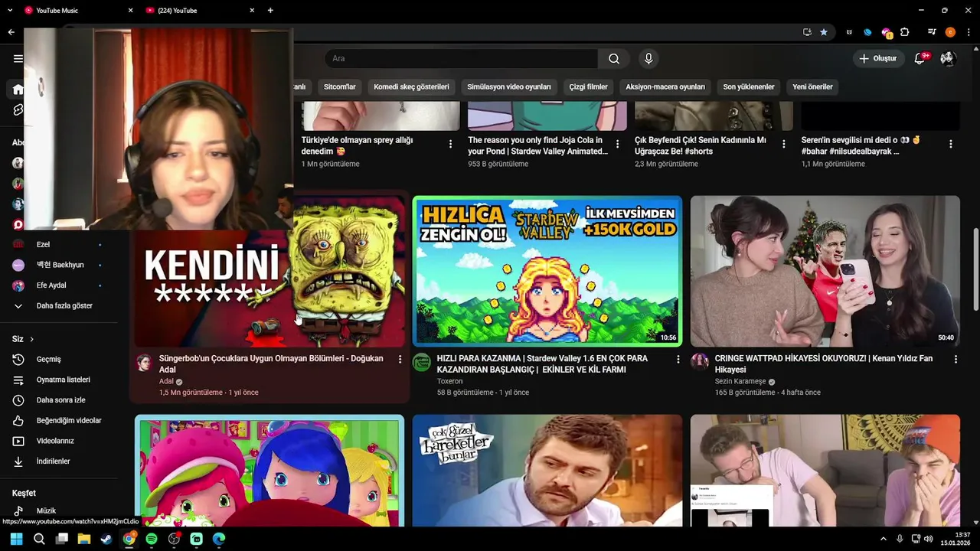This screenshot has width=980, height=551.
Task: Select the Çizgi filmler chip
Action: tap(588, 86)
